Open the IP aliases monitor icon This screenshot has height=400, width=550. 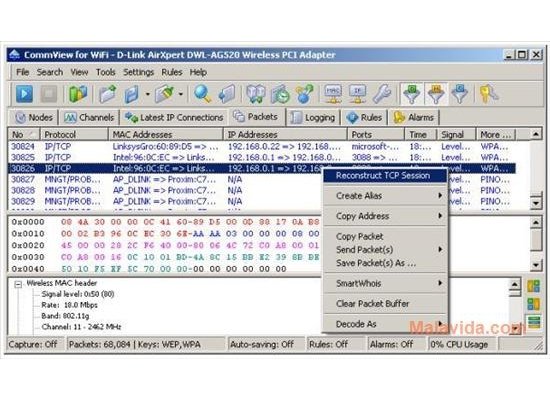tap(357, 94)
